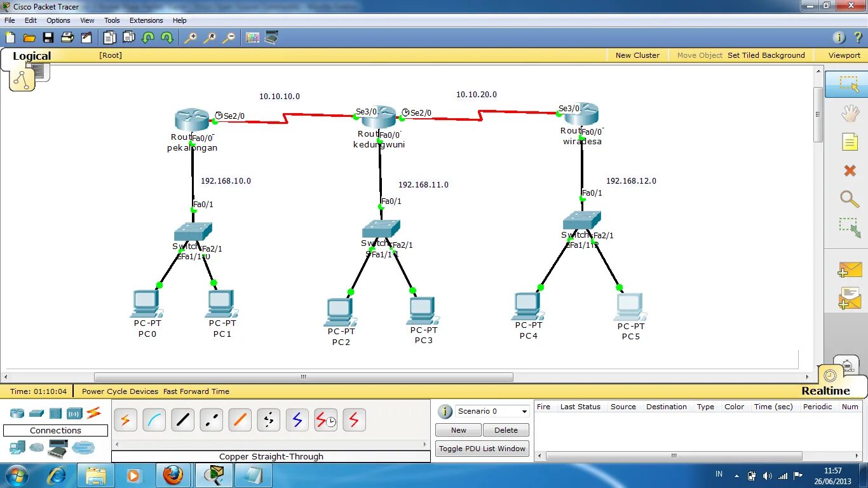868x488 pixels.
Task: Zoom in with the plus magnifier
Action: [190, 37]
